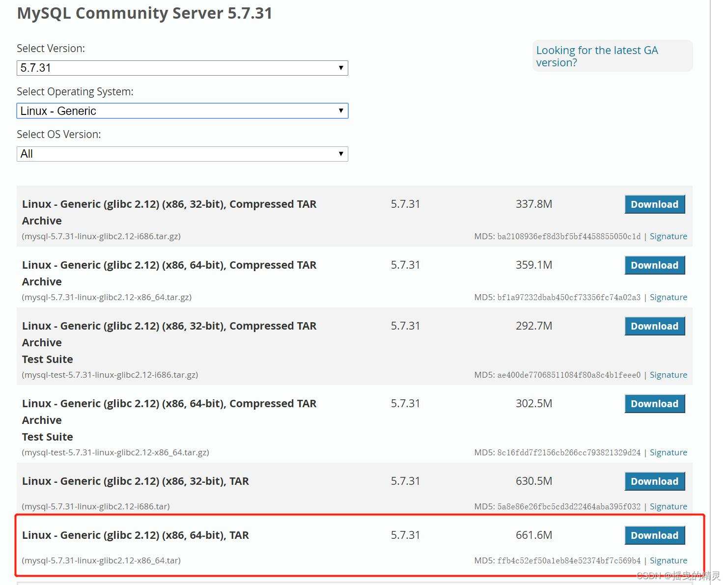Download the 630.5M 32-bit TAR file
The width and height of the screenshot is (728, 585).
point(654,481)
